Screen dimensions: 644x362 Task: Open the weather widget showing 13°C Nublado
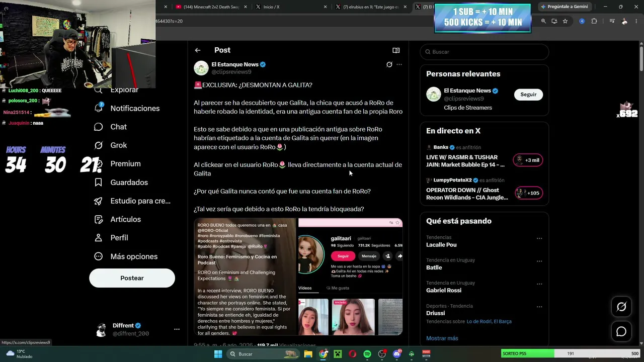19,354
